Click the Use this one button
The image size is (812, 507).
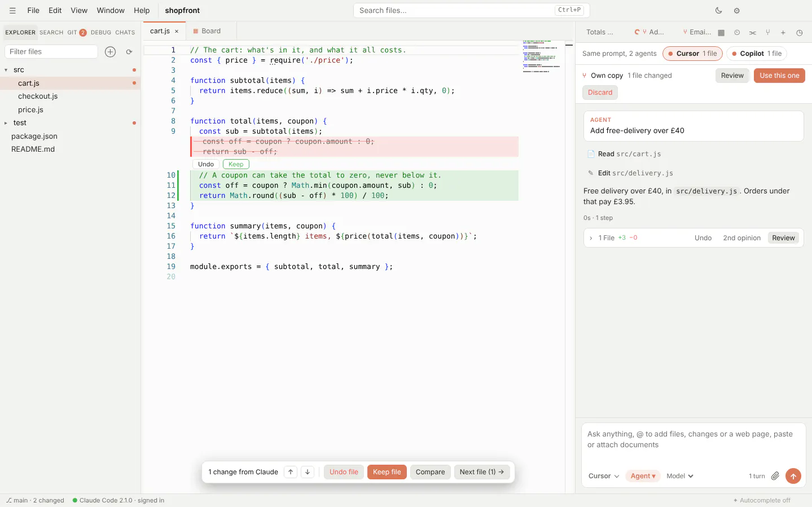(x=779, y=76)
